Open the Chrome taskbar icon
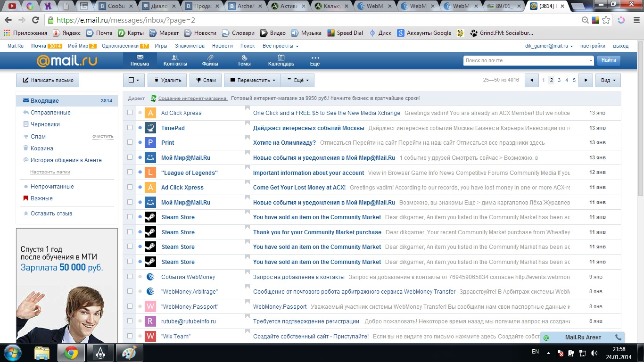The height and width of the screenshot is (362, 644). tap(71, 353)
